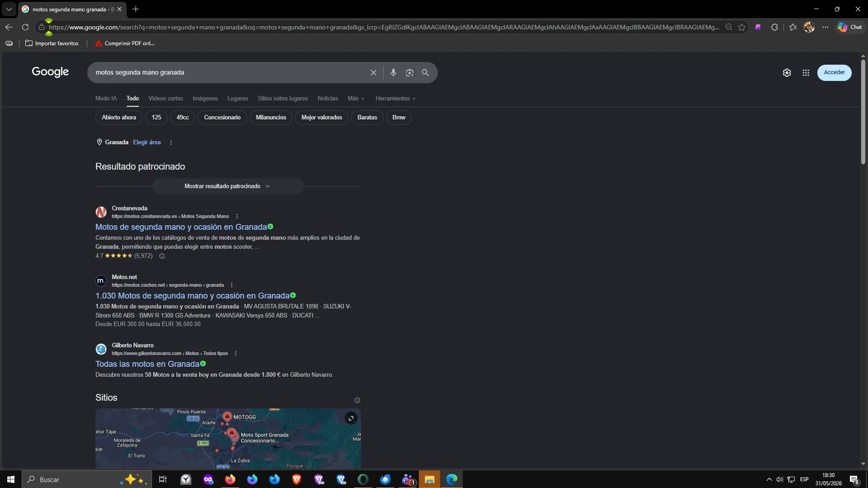Apply the Baratas filter chip
Screen dimensions: 868x488
(x=367, y=118)
